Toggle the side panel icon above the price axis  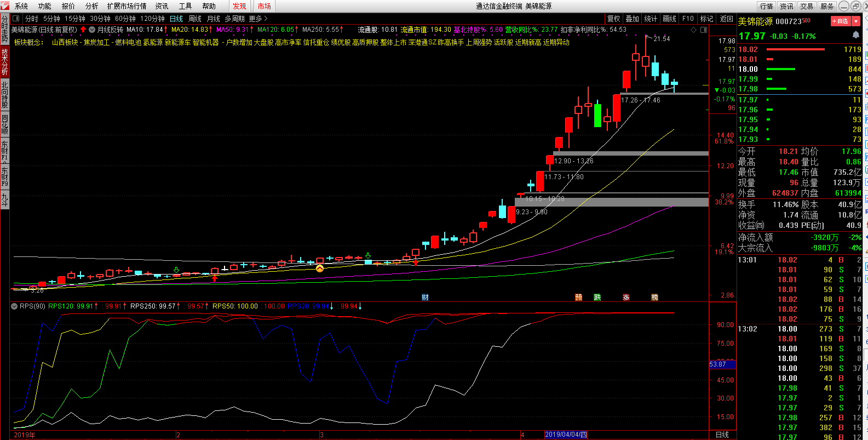[704, 30]
